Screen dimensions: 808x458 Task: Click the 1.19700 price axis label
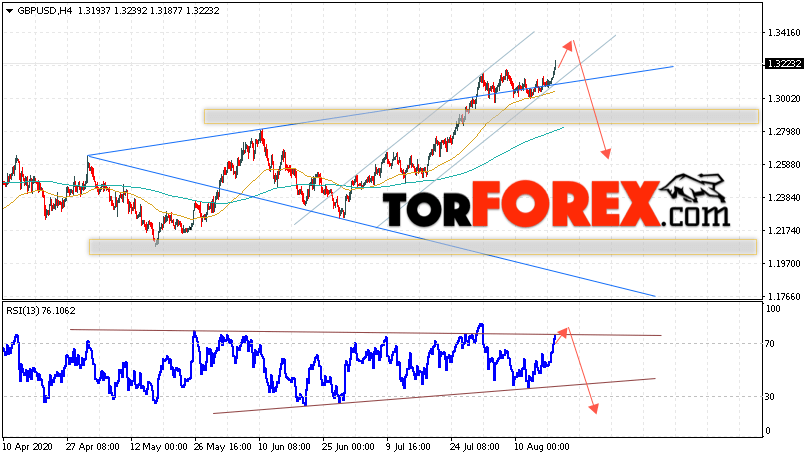[x=784, y=264]
